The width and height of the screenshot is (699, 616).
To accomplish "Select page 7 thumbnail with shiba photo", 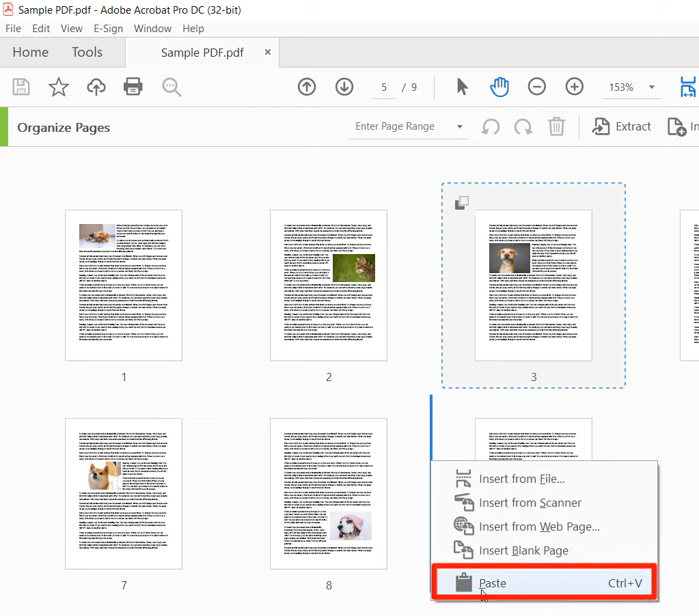I will [124, 494].
